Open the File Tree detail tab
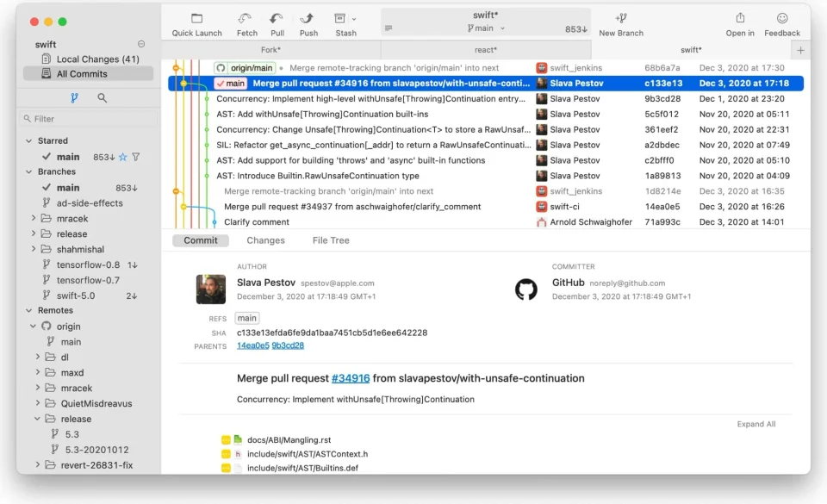Screen dimensions: 827x504 [331, 240]
